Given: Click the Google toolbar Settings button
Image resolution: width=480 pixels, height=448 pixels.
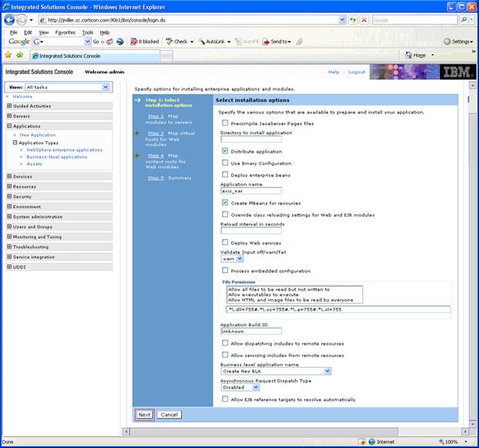Looking at the screenshot, I should 458,42.
